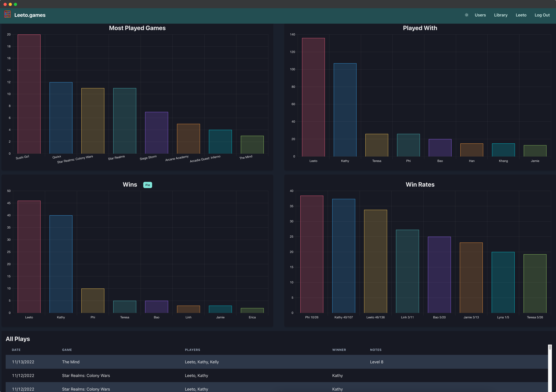Click the Jamie bar in Wins chart

[220, 309]
